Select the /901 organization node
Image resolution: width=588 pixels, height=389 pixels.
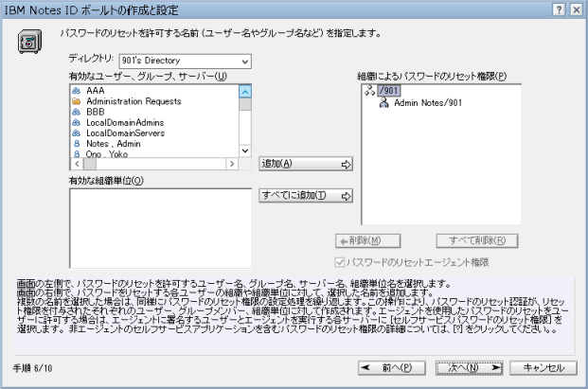click(389, 90)
